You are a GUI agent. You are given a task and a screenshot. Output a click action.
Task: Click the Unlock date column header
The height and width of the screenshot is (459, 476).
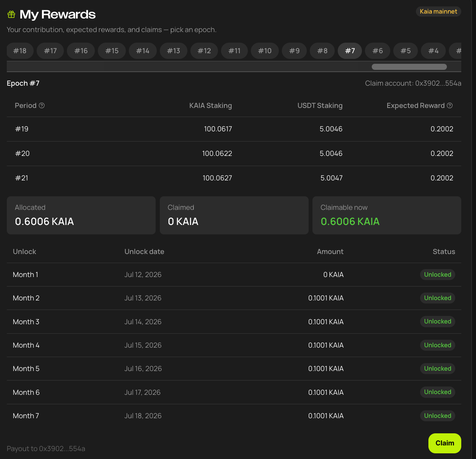(144, 252)
